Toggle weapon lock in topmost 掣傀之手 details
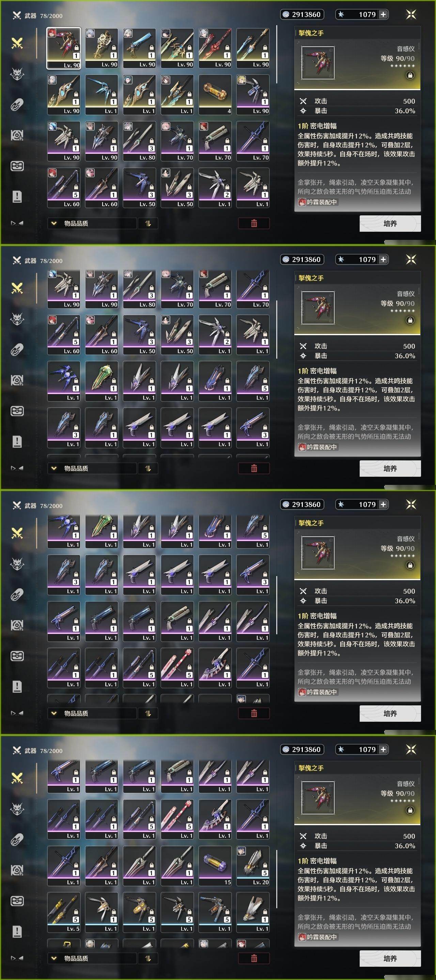This screenshot has width=436, height=980. (410, 75)
